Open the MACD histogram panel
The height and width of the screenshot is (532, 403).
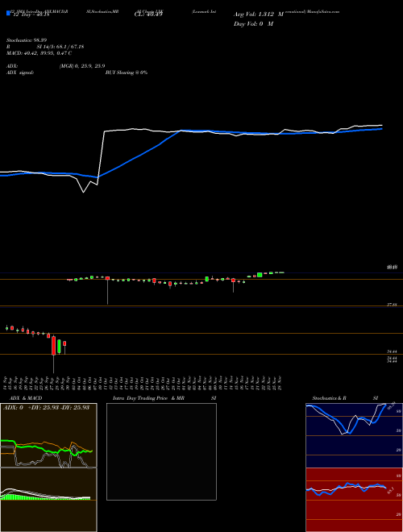click(48, 500)
